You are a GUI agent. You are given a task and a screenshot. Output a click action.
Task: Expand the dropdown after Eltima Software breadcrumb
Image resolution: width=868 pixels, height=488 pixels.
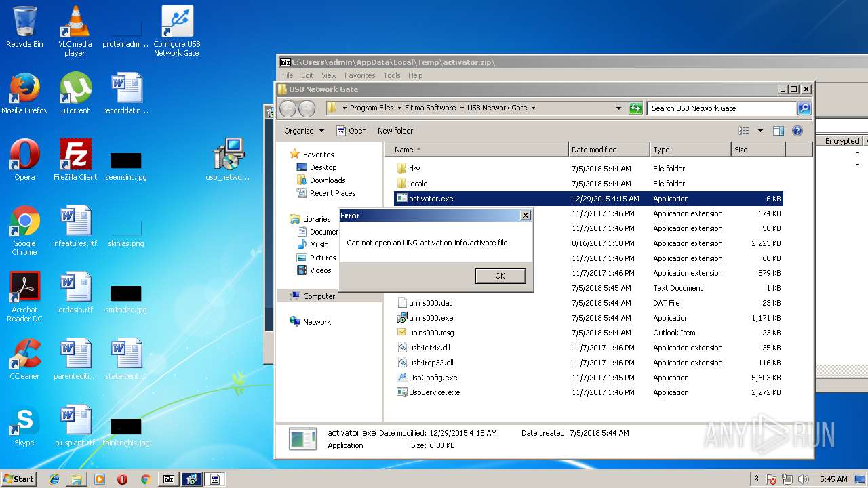tap(462, 108)
